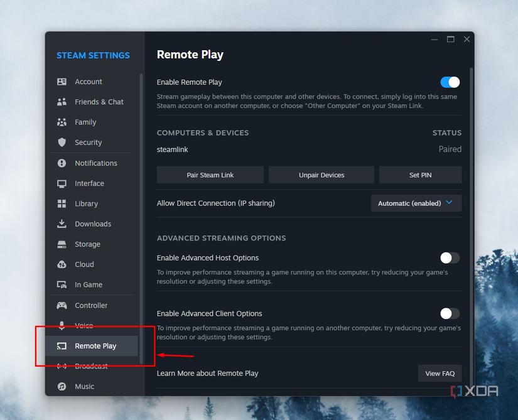Click the Interface monitor icon
Image resolution: width=518 pixels, height=420 pixels.
[62, 183]
